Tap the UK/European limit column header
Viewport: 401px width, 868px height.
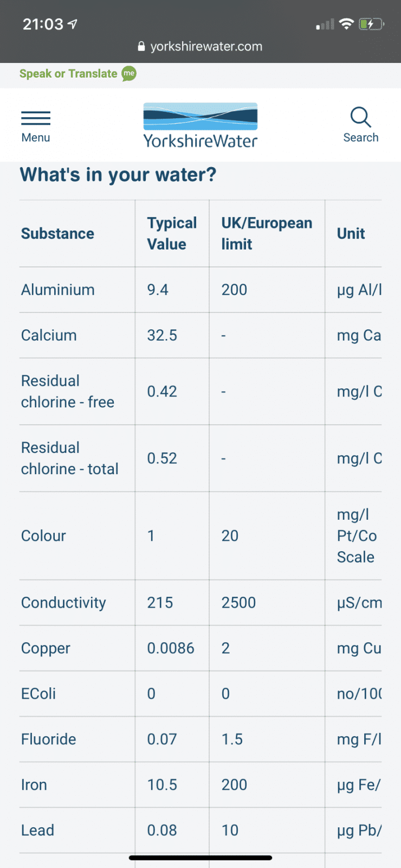pos(267,234)
